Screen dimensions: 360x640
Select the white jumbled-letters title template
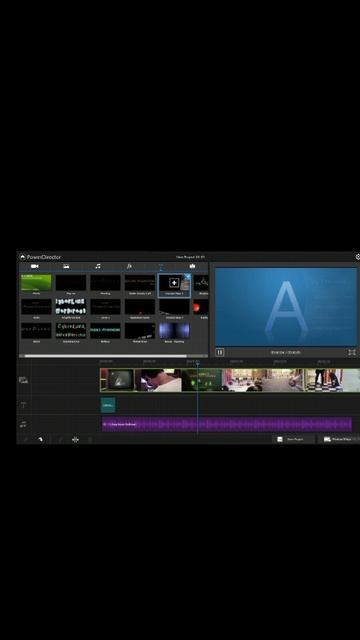point(71,307)
